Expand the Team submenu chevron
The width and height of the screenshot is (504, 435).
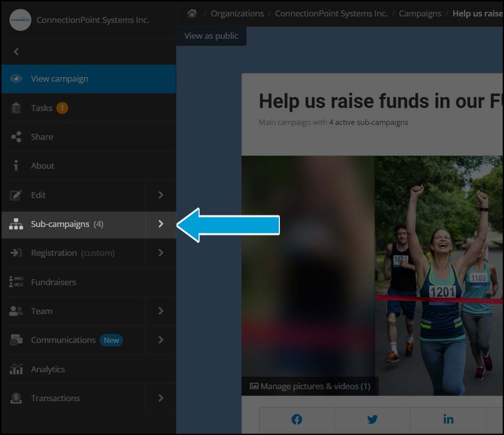pos(160,311)
